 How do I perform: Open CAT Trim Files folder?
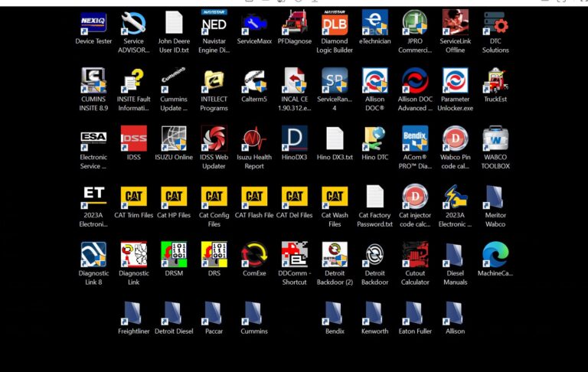point(133,197)
